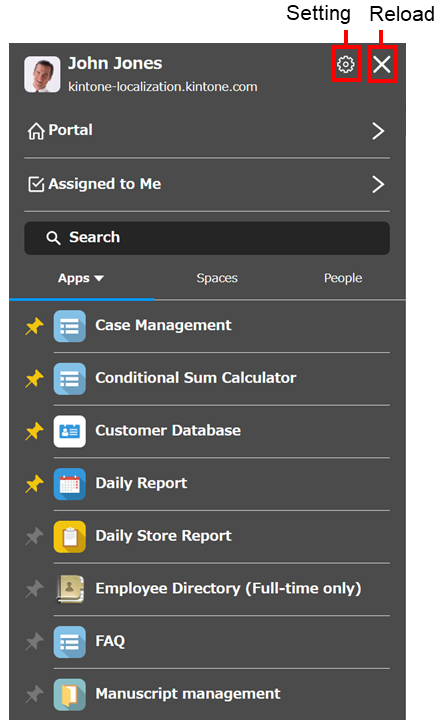Image resolution: width=444 pixels, height=720 pixels.
Task: Unpin the Daily Report app
Action: [34, 484]
